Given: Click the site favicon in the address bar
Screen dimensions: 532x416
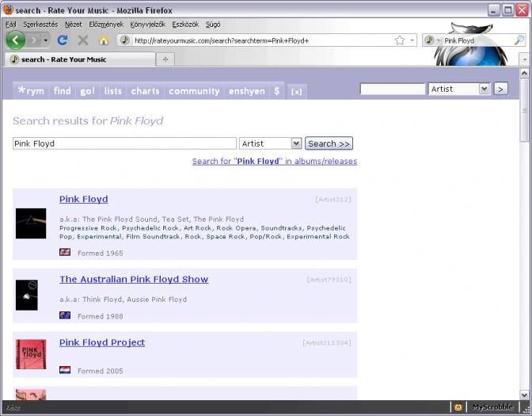Looking at the screenshot, I should tap(125, 40).
